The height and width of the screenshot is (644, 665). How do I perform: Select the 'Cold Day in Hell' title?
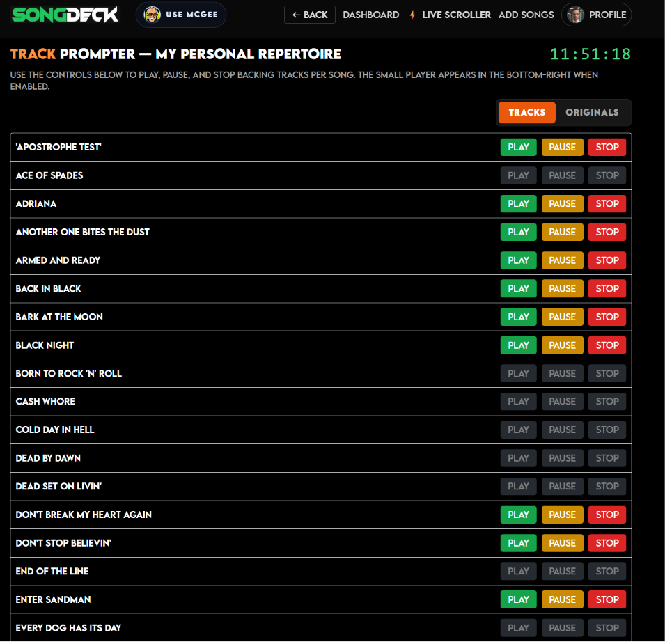[55, 430]
